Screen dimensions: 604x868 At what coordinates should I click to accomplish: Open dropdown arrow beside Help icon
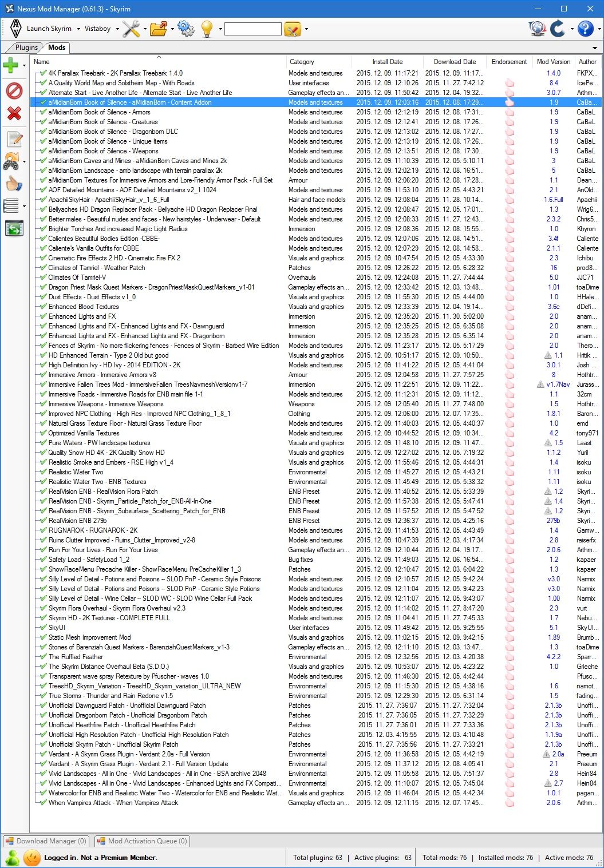[x=599, y=29]
